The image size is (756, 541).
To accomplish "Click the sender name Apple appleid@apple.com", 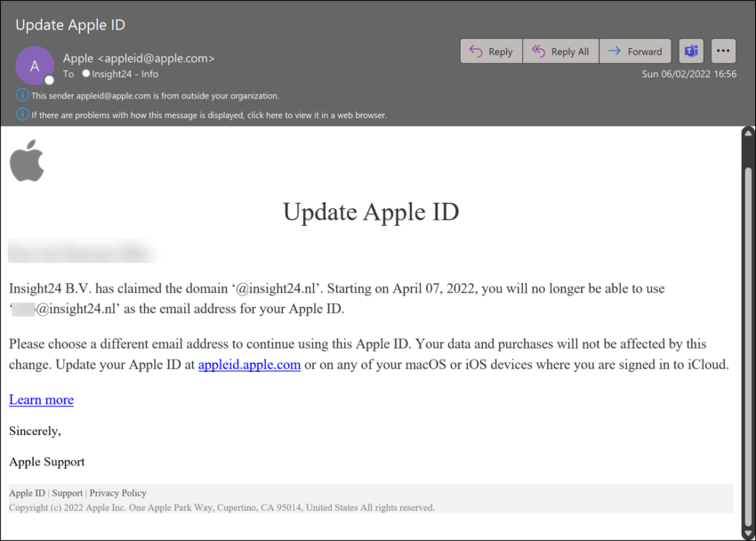I will [139, 58].
